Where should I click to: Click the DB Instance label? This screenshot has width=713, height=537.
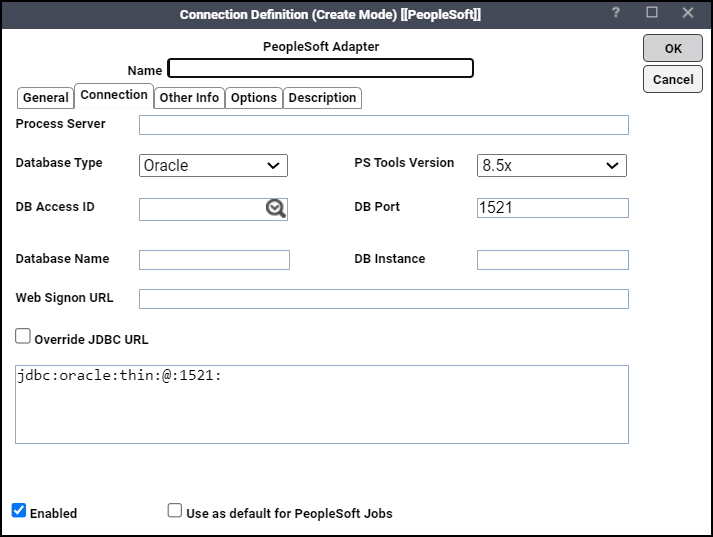[390, 259]
